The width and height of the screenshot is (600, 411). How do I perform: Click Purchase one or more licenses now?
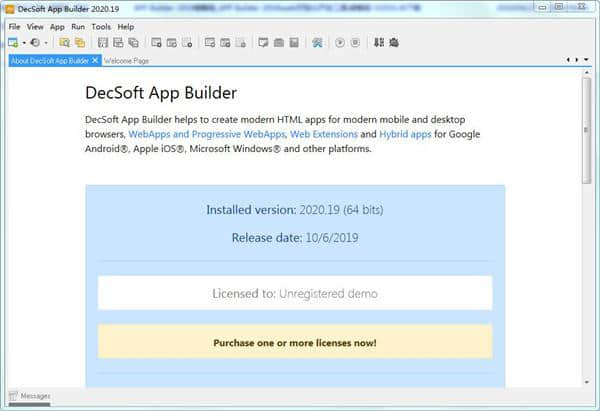point(295,342)
